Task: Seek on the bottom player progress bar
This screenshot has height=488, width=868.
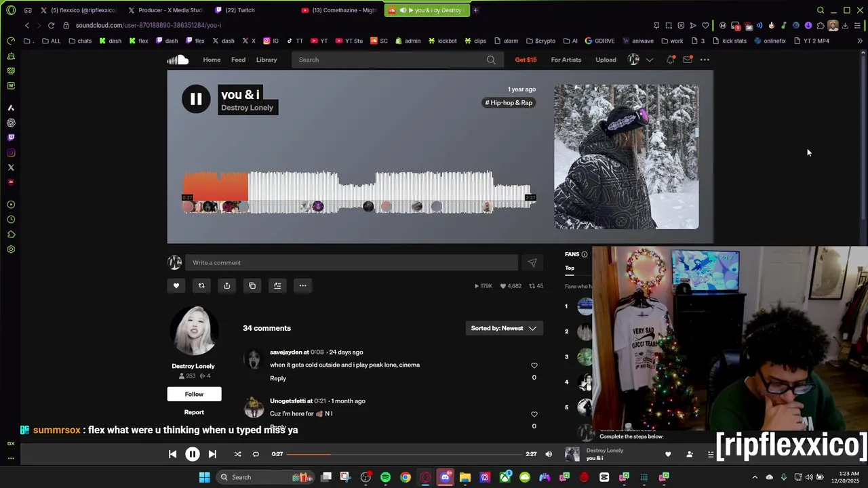Action: click(x=404, y=454)
